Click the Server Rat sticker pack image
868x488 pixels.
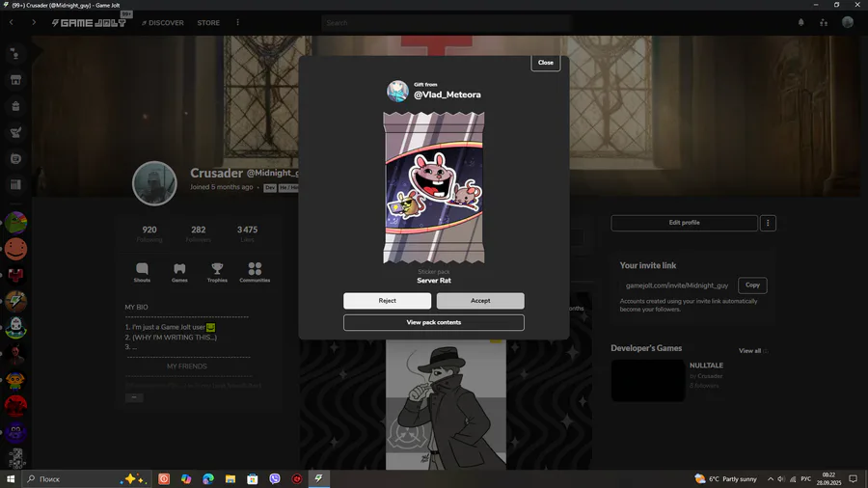tap(433, 187)
